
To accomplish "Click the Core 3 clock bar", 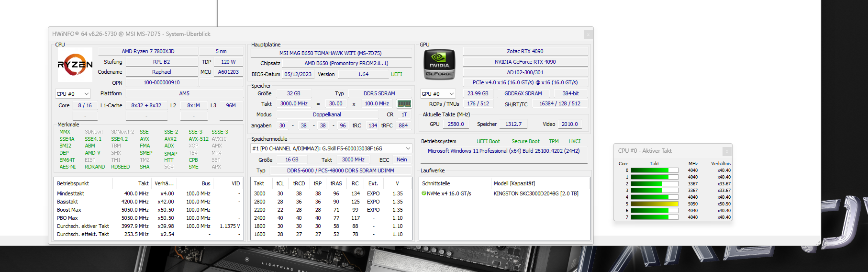I will (654, 191).
